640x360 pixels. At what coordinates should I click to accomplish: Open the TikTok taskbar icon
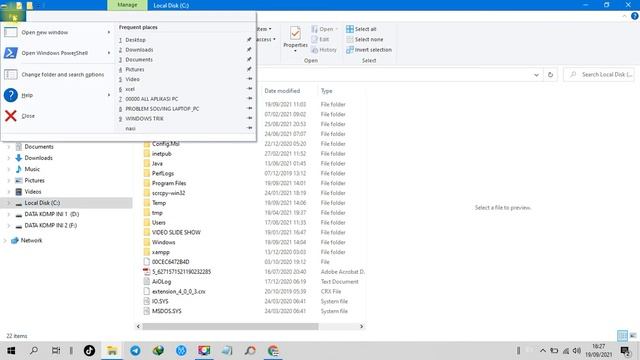pos(89,351)
